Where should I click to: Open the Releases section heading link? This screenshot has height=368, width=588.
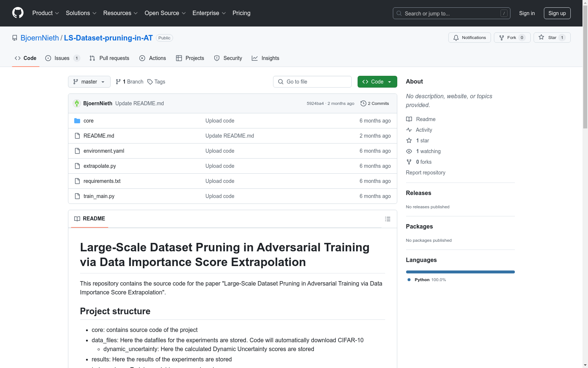[x=419, y=193]
